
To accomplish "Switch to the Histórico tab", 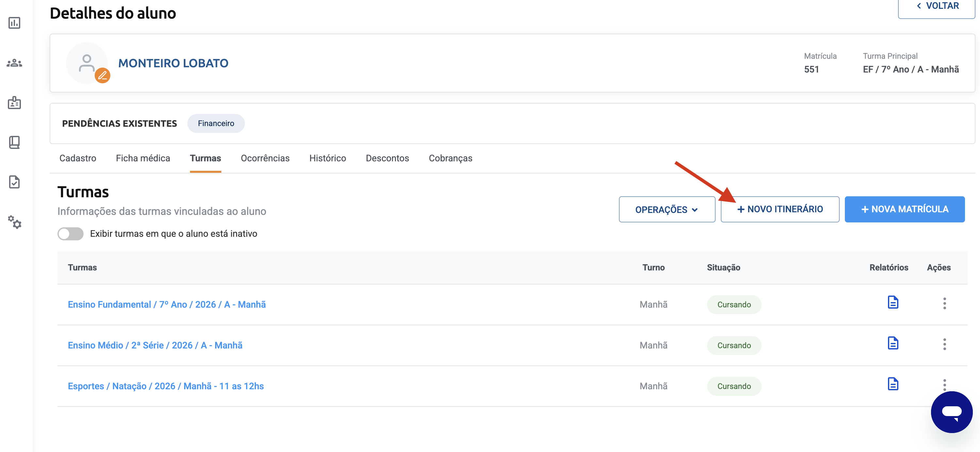I will [x=327, y=158].
